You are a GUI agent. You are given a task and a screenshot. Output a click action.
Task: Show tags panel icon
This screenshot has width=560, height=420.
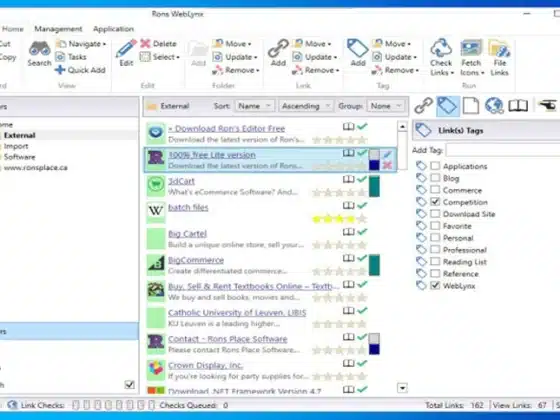click(448, 106)
